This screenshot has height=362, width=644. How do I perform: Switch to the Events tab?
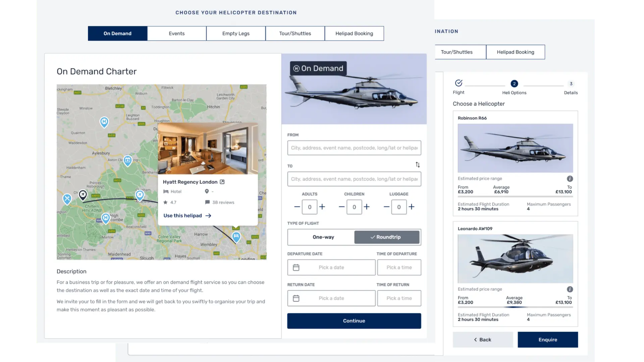pyautogui.click(x=177, y=34)
